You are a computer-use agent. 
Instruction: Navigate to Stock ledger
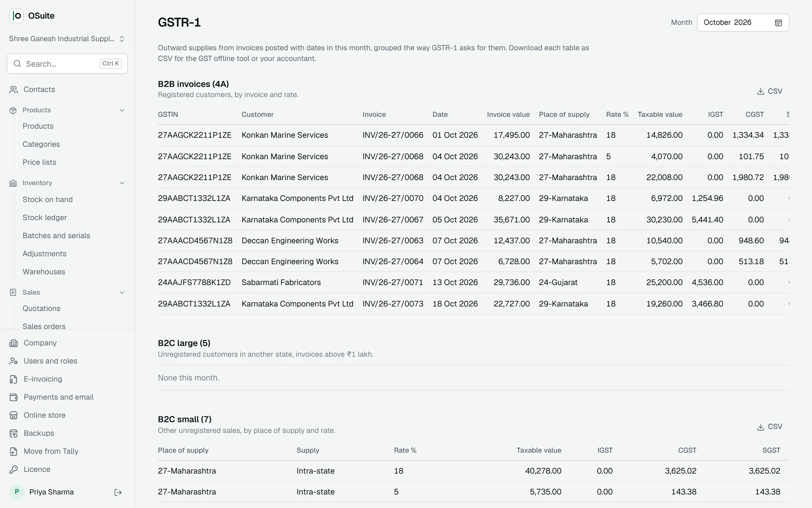45,218
